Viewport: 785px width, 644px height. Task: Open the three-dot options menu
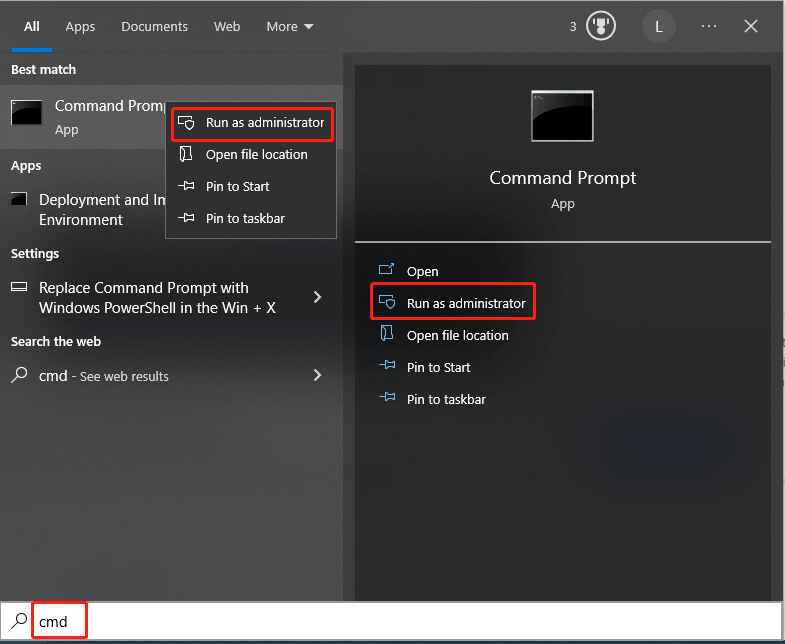(708, 26)
